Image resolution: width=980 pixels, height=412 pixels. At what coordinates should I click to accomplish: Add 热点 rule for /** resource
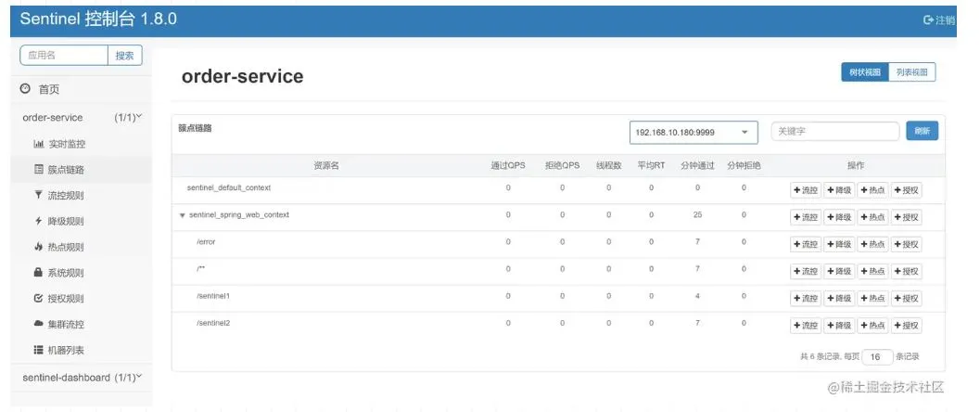pyautogui.click(x=872, y=271)
